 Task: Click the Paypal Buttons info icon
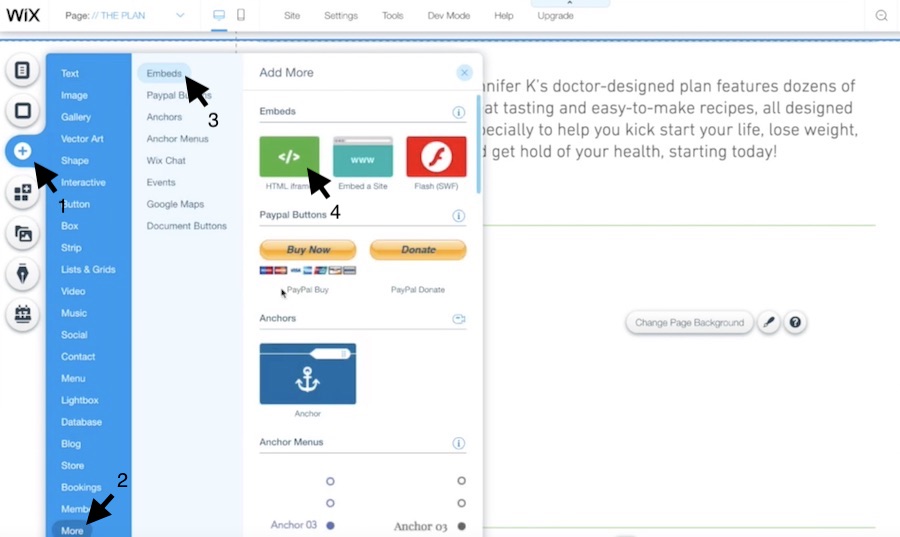coord(458,216)
